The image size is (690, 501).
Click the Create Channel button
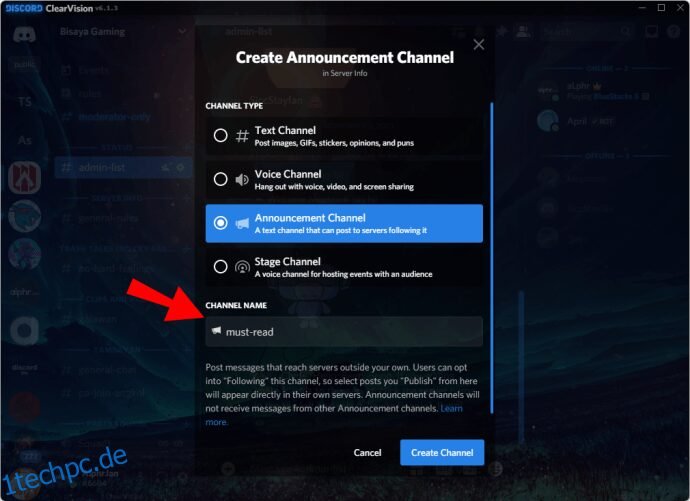click(x=442, y=453)
